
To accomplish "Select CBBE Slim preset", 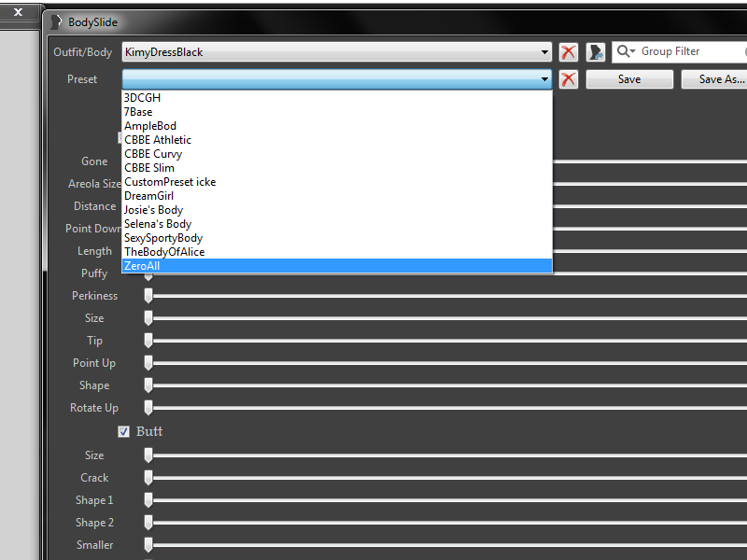I will 337,168.
